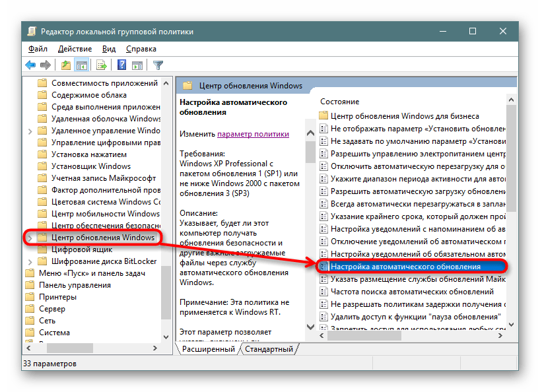Open the Файл menu
Image resolution: width=540 pixels, height=392 pixels.
tap(38, 49)
